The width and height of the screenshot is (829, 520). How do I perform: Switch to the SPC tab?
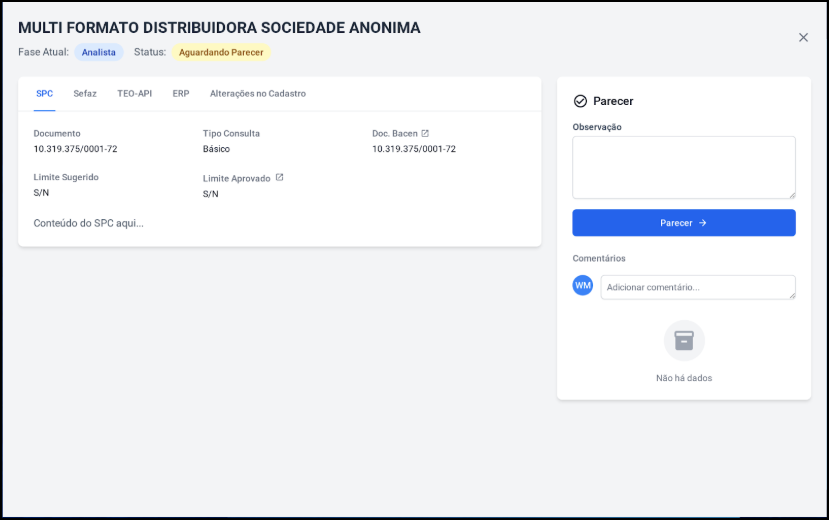(44, 94)
